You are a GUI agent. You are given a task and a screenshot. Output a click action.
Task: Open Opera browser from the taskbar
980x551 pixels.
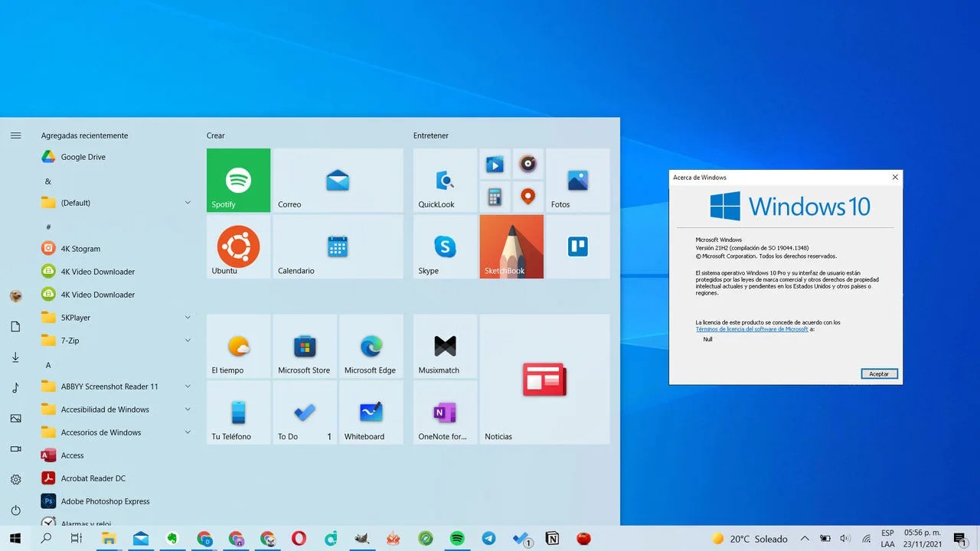(x=299, y=539)
